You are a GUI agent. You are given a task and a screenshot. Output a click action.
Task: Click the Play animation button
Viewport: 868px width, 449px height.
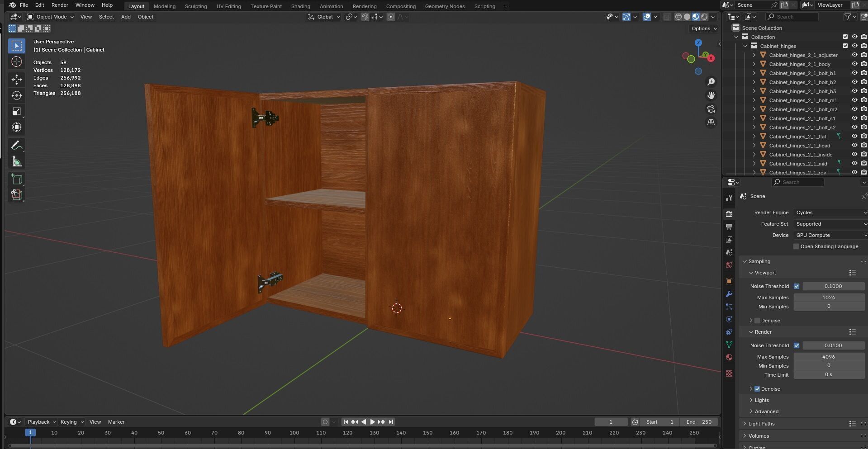point(372,422)
